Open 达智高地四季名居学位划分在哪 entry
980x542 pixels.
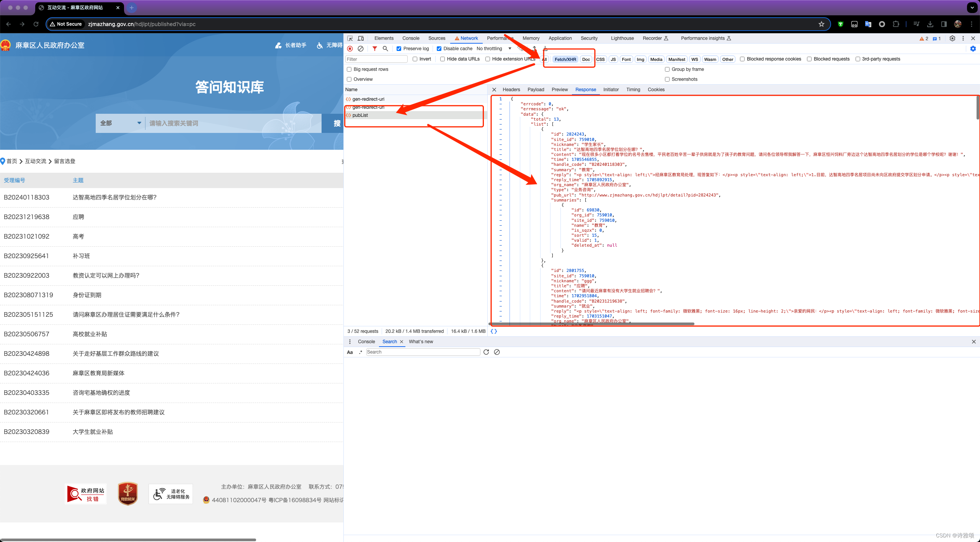[x=115, y=198]
